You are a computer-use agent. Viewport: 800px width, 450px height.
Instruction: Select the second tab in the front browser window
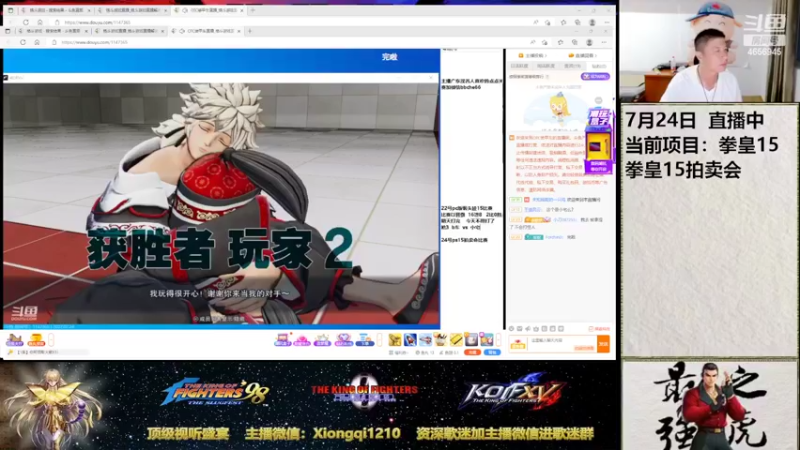tap(130, 31)
